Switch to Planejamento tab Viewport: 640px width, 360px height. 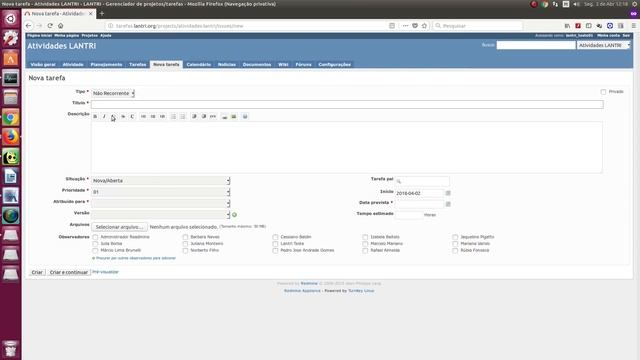click(107, 64)
